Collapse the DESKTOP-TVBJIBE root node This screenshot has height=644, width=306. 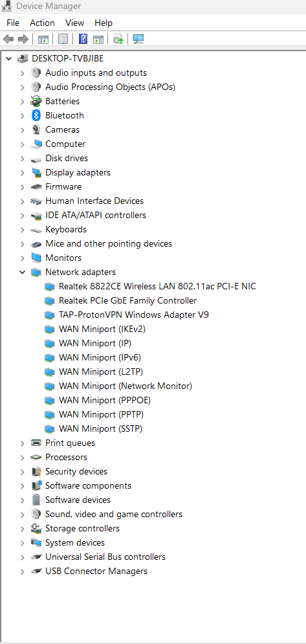[x=8, y=59]
